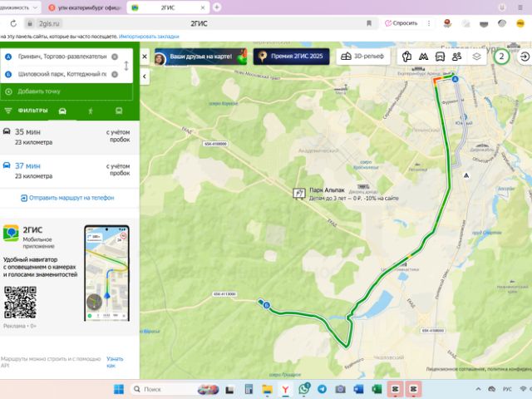Open route filters
This screenshot has width=532, height=399.
[x=27, y=111]
